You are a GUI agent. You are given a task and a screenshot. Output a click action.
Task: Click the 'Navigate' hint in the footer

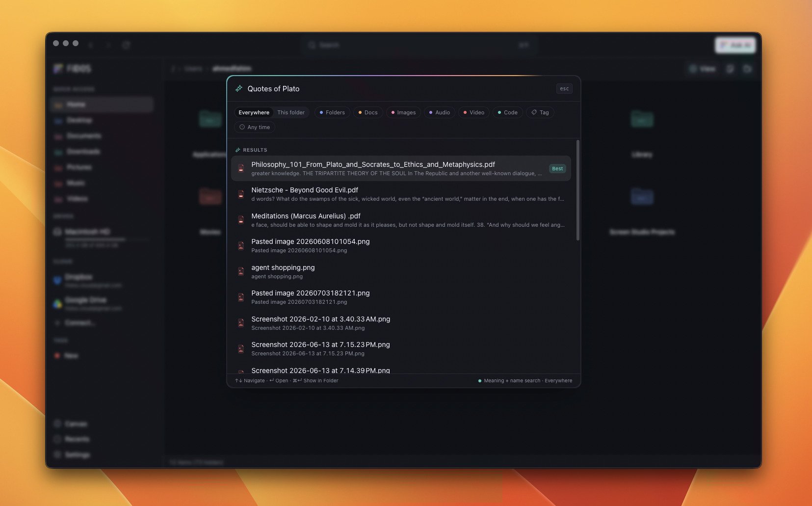254,381
